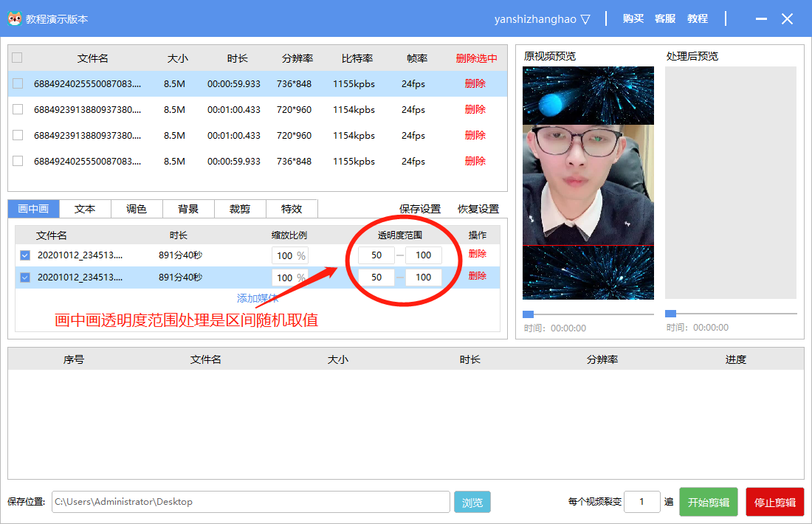The height and width of the screenshot is (524, 812).
Task: Click the 透明度范围 column header
Action: (400, 235)
